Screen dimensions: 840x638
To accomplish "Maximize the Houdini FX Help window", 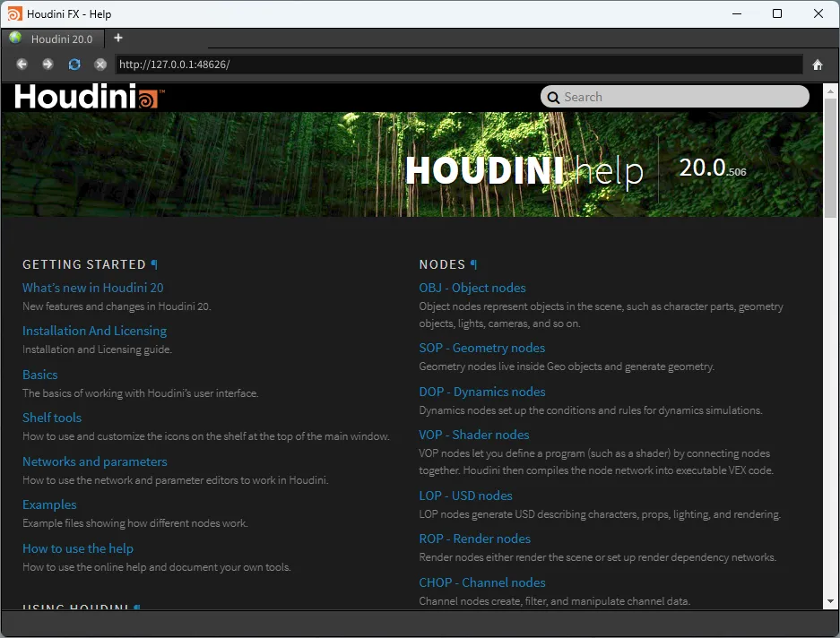I will [x=777, y=14].
